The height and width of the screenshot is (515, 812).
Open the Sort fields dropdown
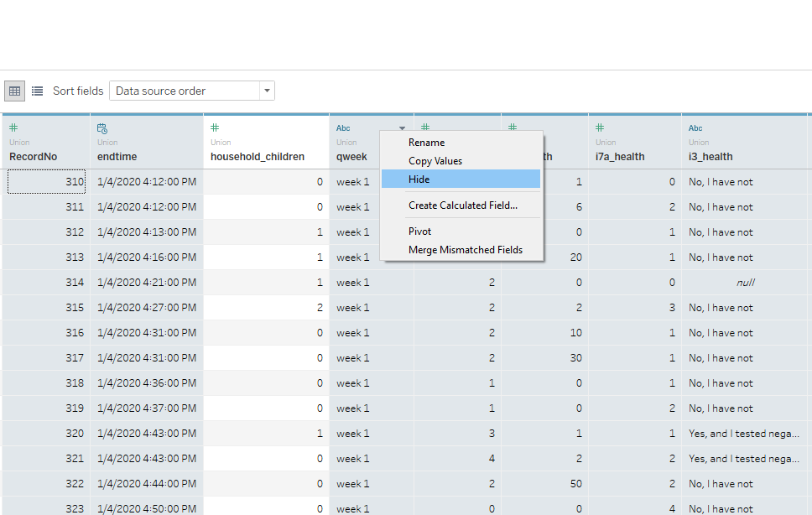(x=191, y=91)
